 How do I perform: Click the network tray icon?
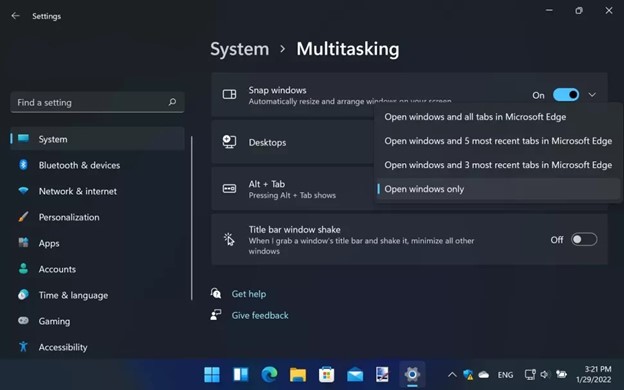coord(530,374)
